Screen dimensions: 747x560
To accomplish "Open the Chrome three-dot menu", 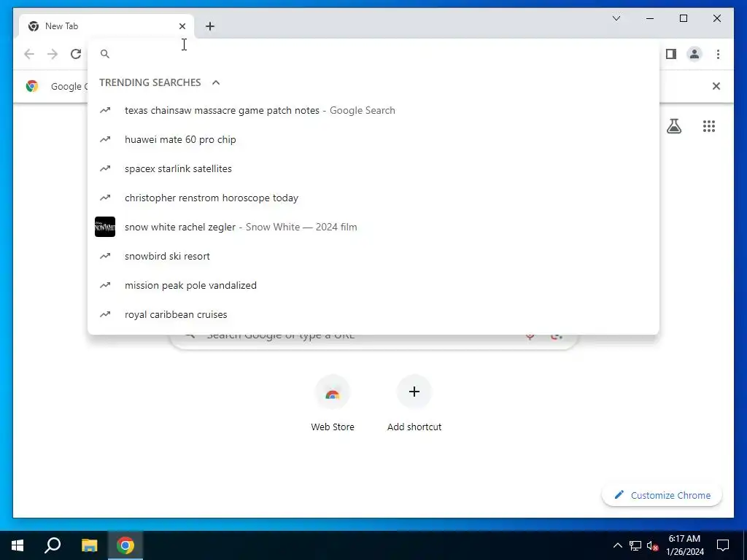I will [x=718, y=54].
